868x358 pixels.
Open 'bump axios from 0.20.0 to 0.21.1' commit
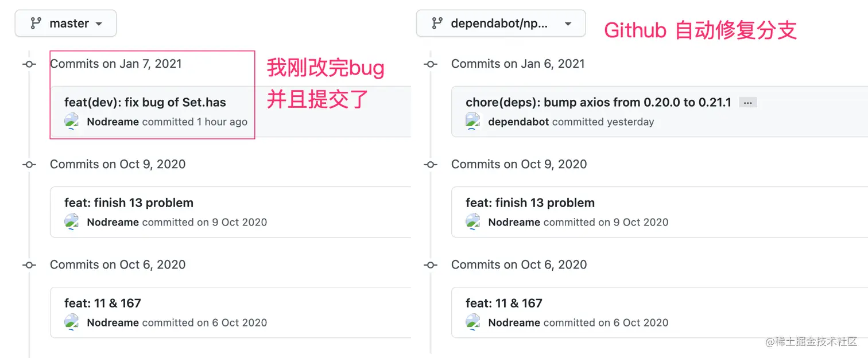click(598, 103)
